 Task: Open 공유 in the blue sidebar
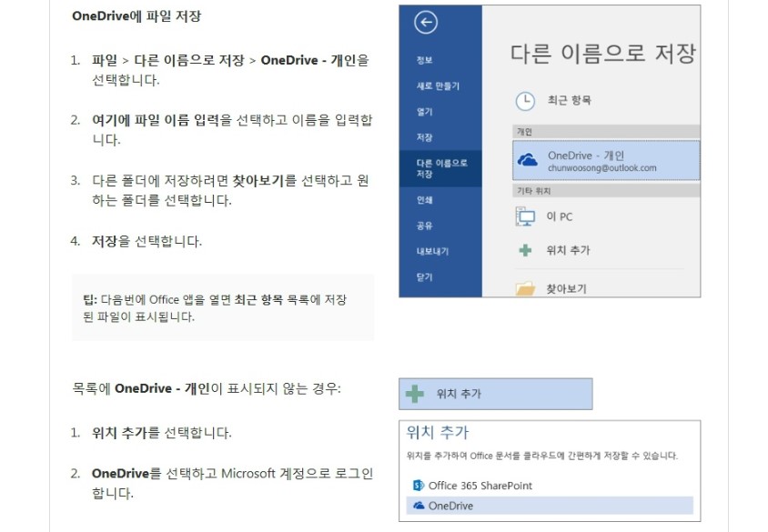click(424, 226)
